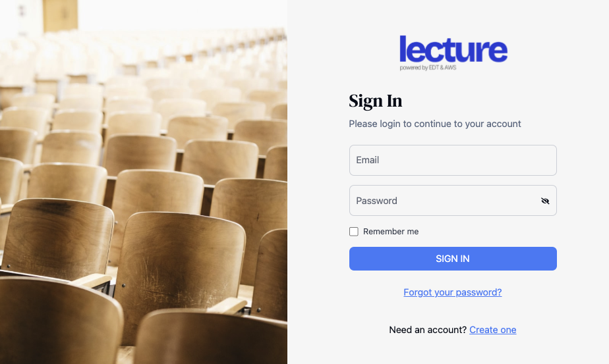Toggle password visibility eye icon

point(545,201)
